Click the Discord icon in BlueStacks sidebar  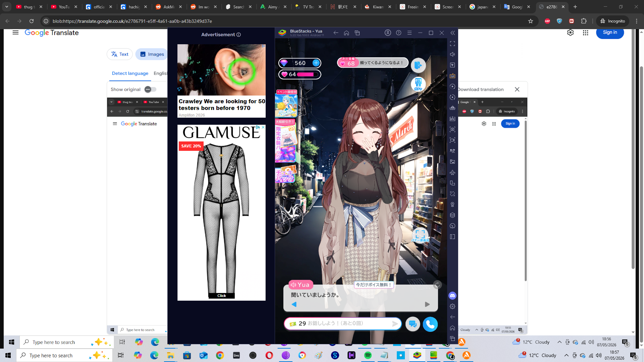[452, 296]
